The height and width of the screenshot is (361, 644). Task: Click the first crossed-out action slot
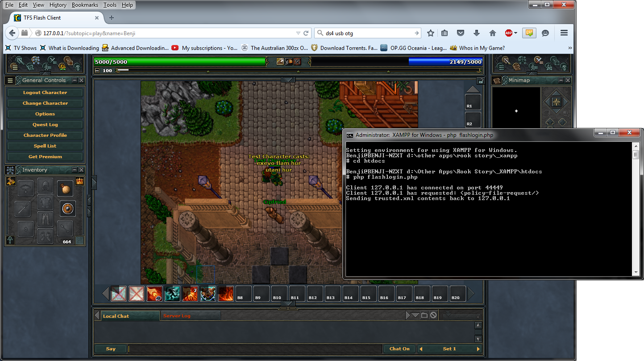pyautogui.click(x=119, y=294)
